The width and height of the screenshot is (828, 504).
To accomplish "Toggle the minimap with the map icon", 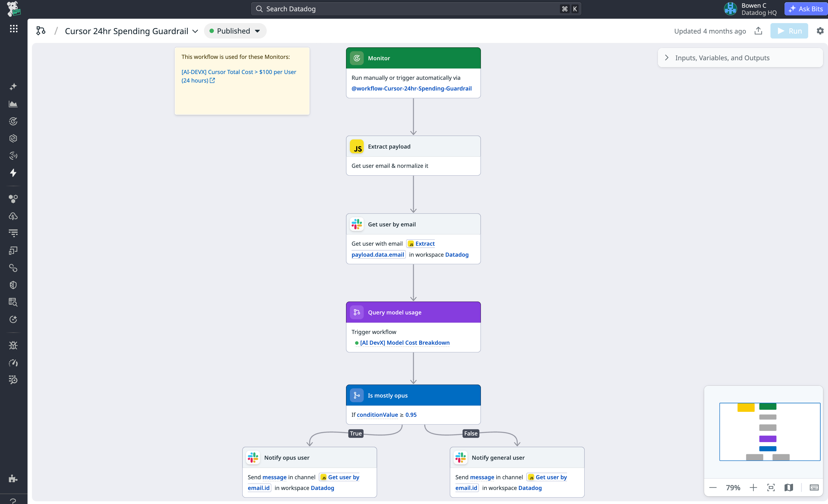I will (789, 487).
